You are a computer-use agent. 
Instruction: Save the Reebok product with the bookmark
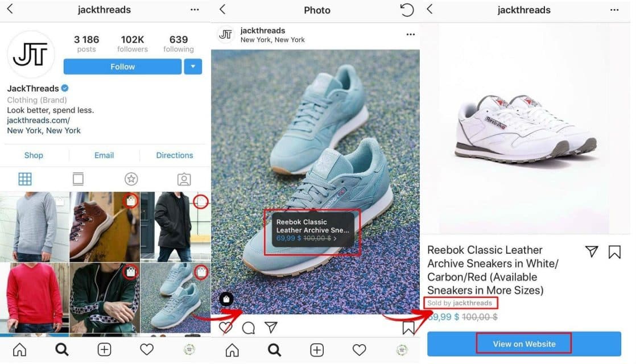click(x=614, y=252)
